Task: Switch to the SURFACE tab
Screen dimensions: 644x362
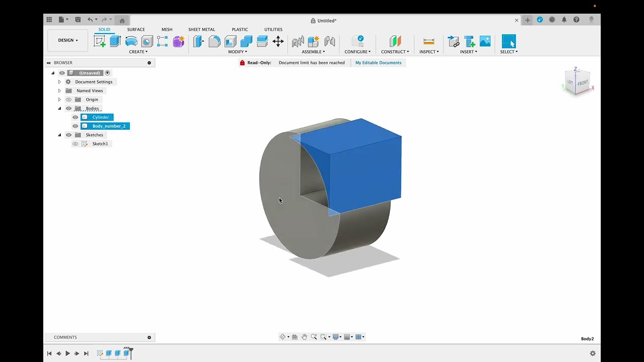Action: [x=136, y=29]
